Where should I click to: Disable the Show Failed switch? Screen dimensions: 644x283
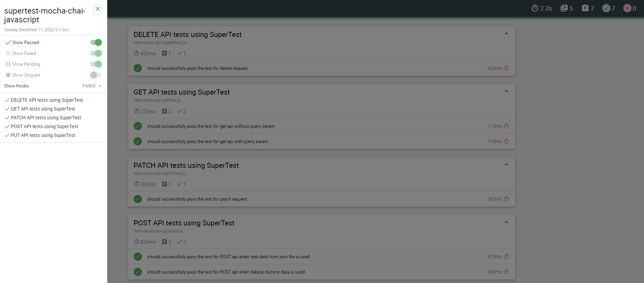[96, 53]
